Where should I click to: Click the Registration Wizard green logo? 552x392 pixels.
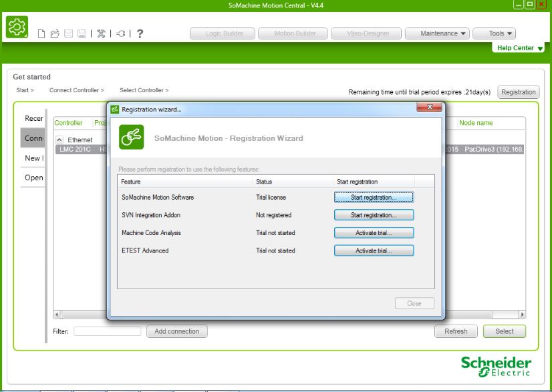[x=131, y=137]
